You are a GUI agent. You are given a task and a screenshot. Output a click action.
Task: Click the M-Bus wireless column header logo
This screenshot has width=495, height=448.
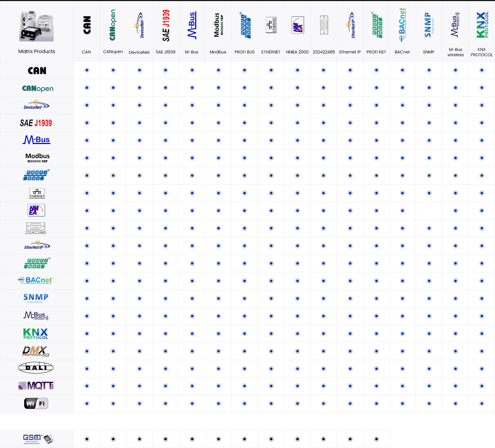click(455, 25)
